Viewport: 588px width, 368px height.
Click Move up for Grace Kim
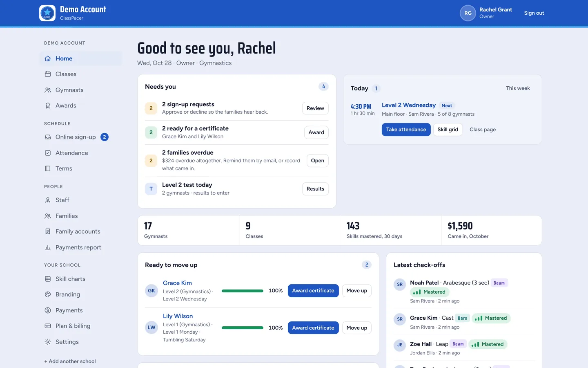pyautogui.click(x=356, y=291)
